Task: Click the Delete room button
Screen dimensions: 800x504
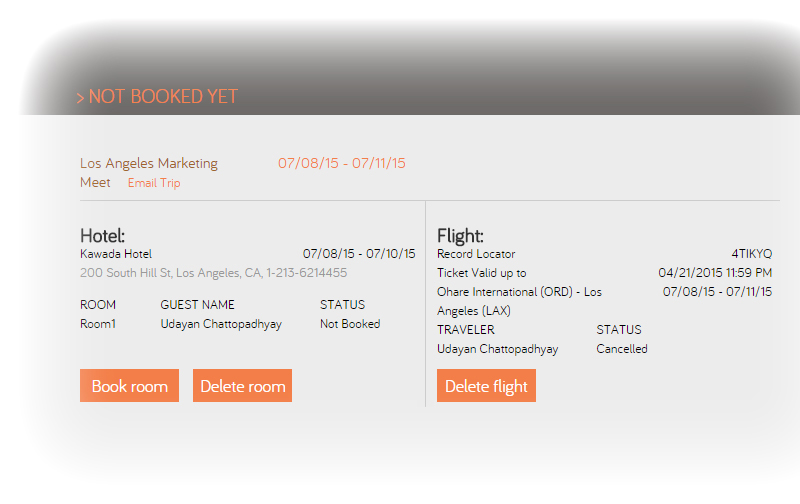Action: tap(242, 386)
